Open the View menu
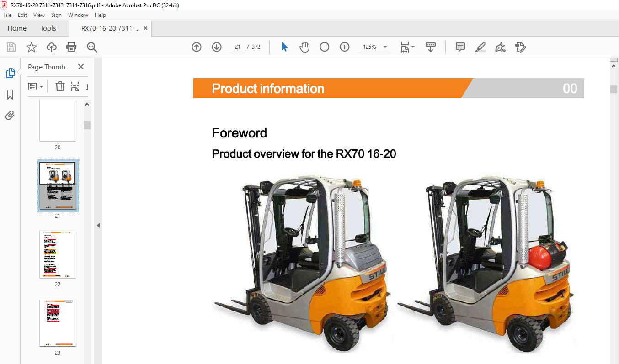This screenshot has width=619, height=364. pyautogui.click(x=39, y=15)
